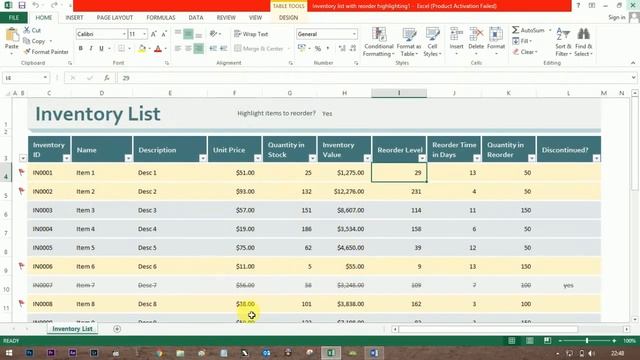The image size is (640, 360).
Task: Open Windows Start button on taskbar
Action: pyautogui.click(x=9, y=353)
